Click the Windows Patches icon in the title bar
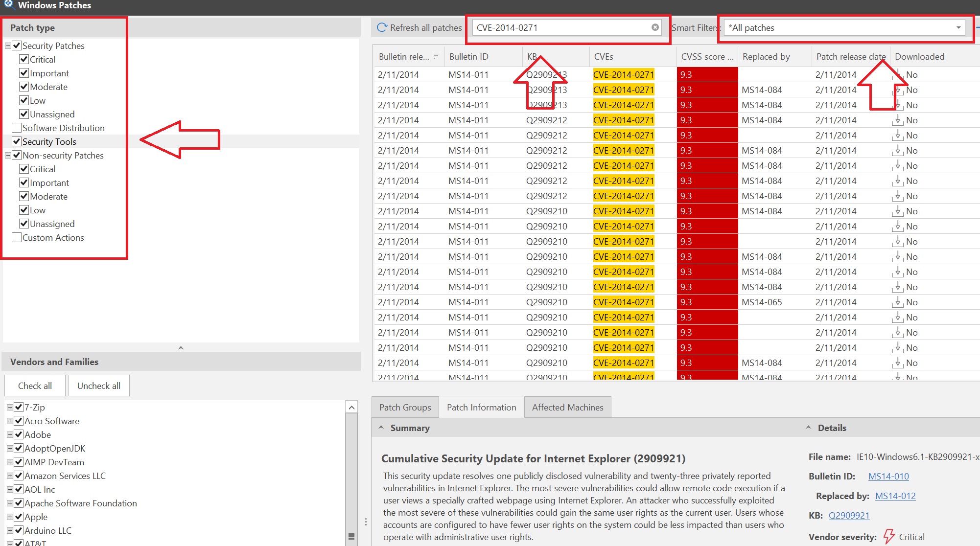 click(x=7, y=4)
